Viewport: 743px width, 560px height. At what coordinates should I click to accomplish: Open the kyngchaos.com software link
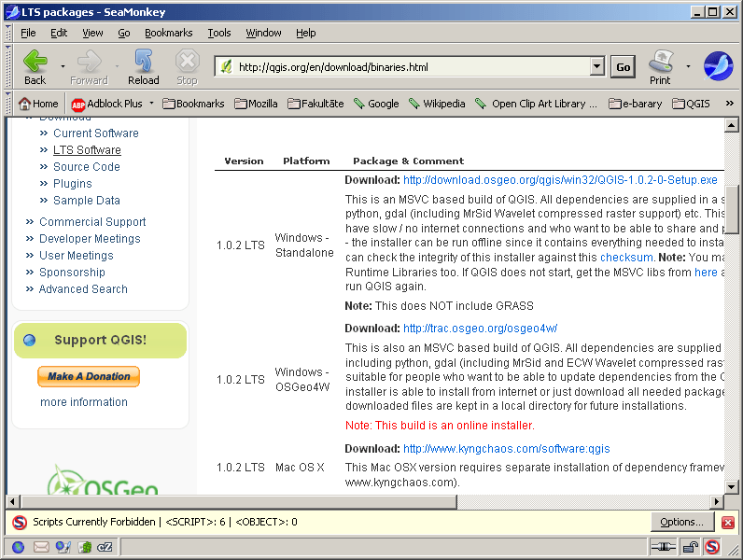(507, 449)
